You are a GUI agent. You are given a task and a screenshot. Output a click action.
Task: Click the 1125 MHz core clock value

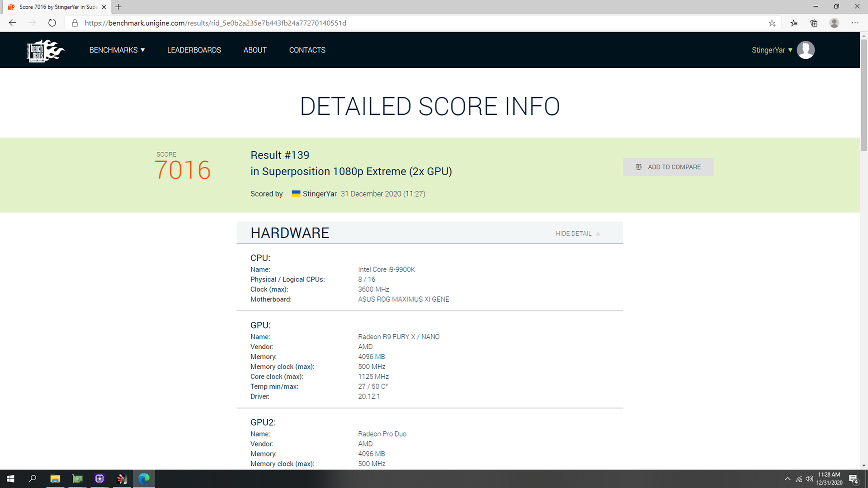tap(373, 377)
